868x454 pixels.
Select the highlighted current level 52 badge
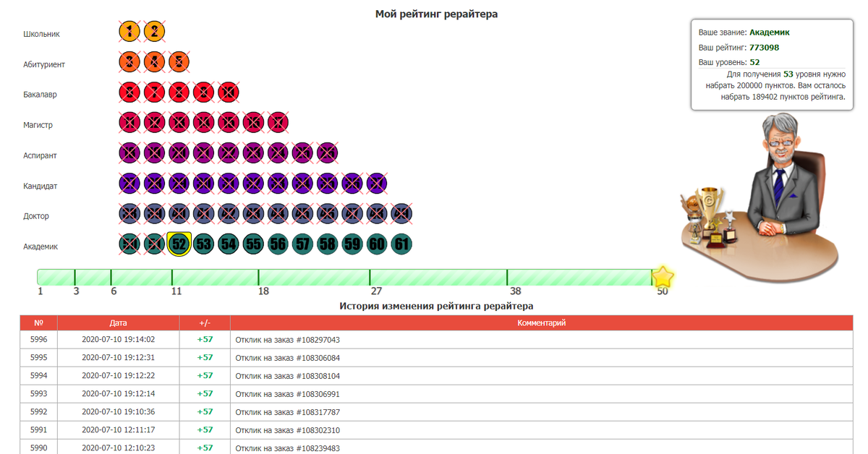pyautogui.click(x=179, y=244)
